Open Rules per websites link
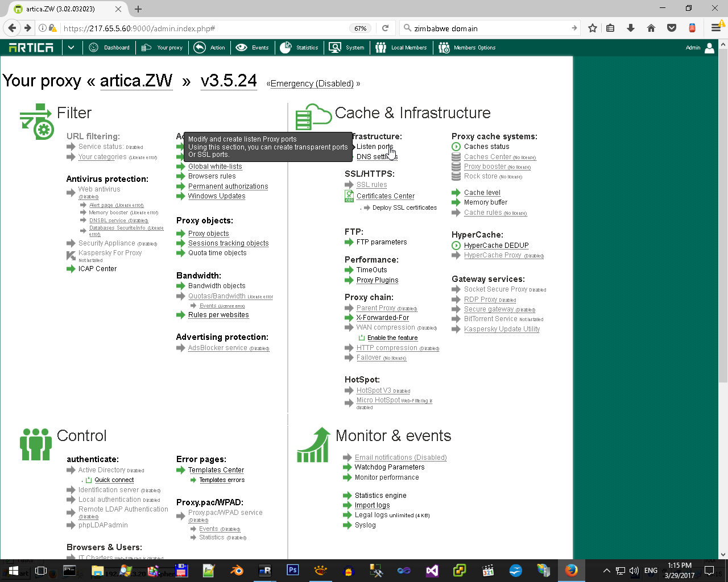This screenshot has width=728, height=582. point(218,315)
